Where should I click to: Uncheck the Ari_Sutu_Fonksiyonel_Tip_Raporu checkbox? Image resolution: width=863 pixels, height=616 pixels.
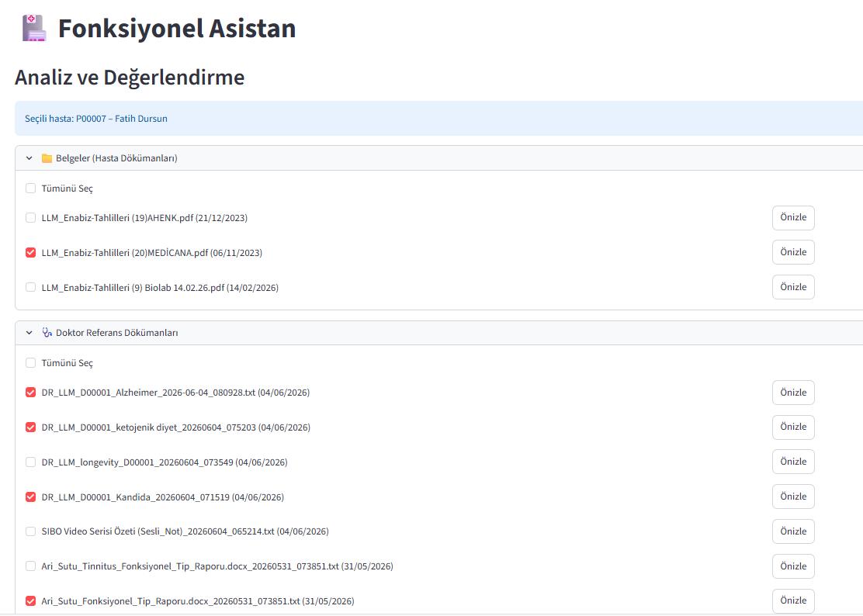click(x=31, y=601)
